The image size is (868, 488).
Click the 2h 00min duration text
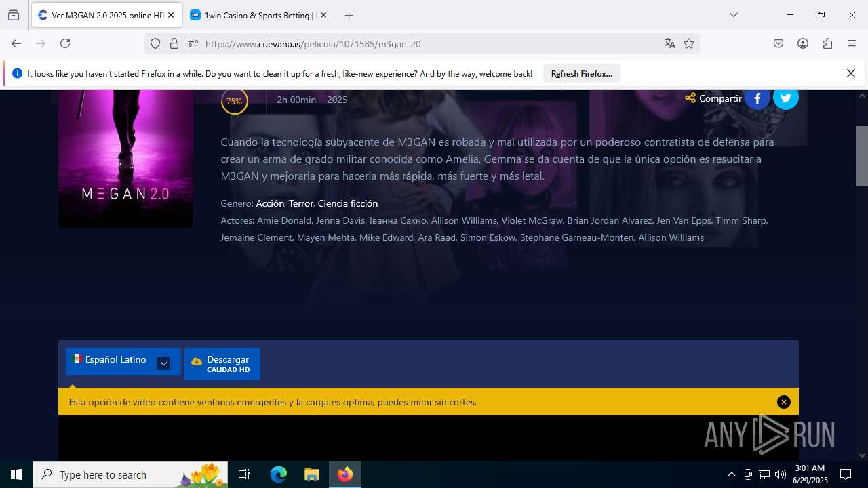coord(296,100)
